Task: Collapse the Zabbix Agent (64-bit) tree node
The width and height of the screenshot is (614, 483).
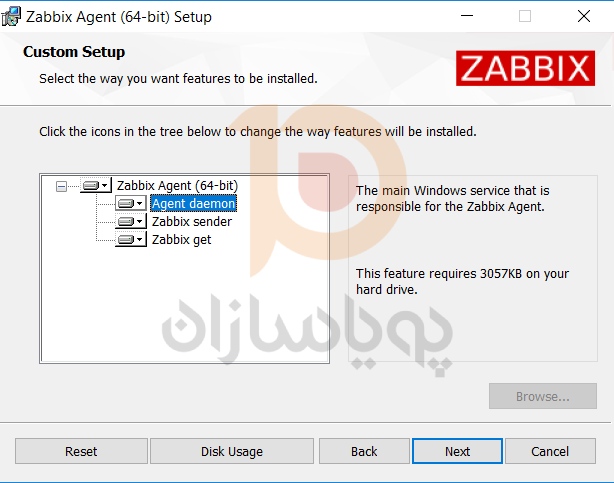Action: (x=61, y=186)
